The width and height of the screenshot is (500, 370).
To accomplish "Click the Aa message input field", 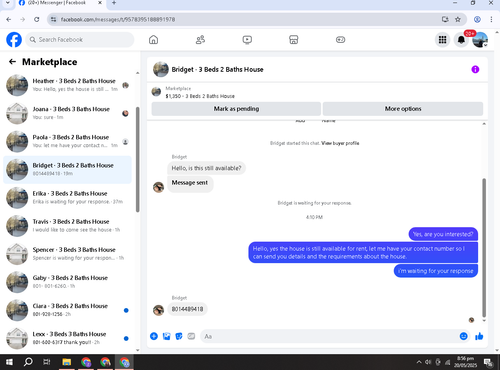I will click(329, 336).
